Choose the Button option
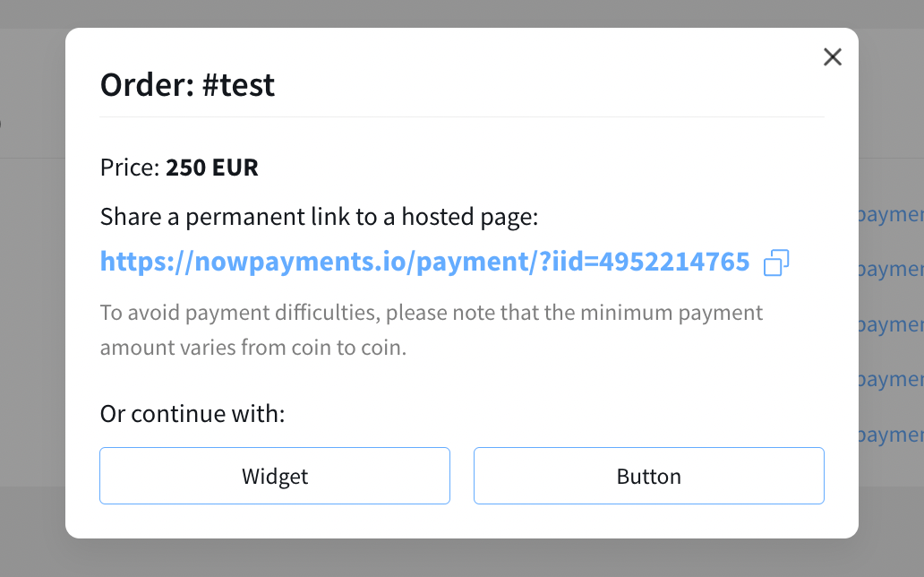 [648, 476]
